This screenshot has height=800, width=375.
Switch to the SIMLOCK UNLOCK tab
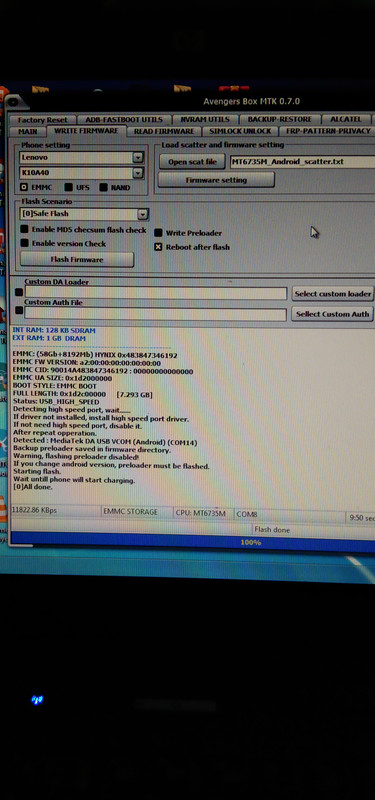(x=240, y=131)
